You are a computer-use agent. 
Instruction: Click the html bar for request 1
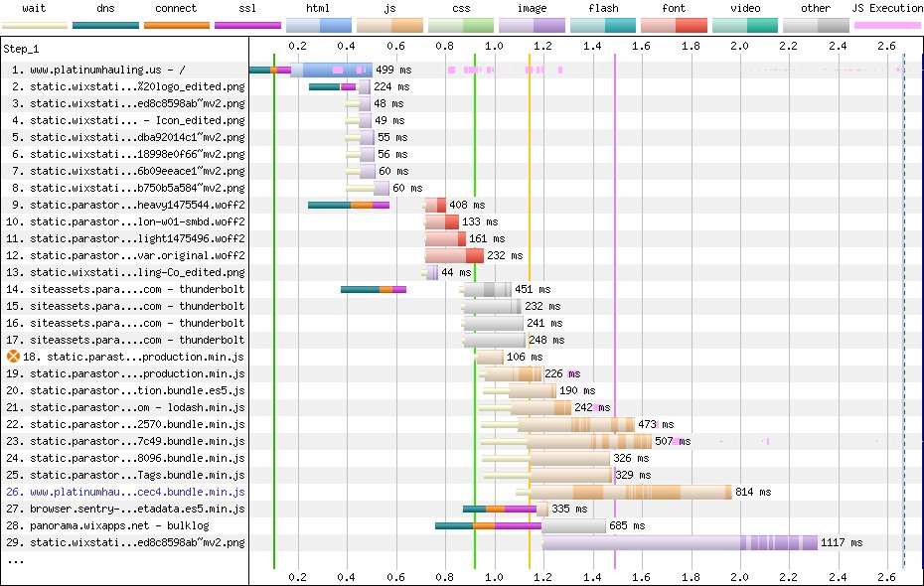click(333, 71)
